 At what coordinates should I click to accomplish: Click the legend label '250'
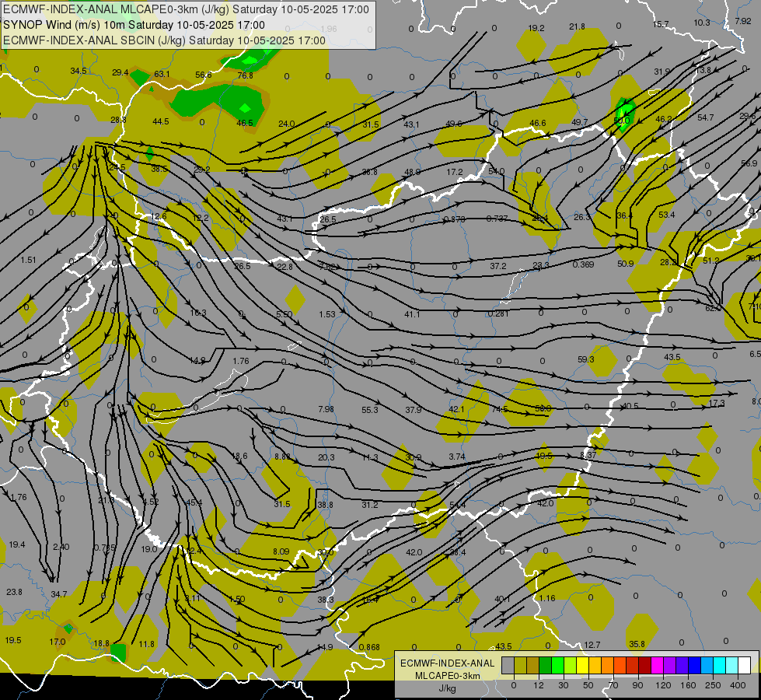[x=713, y=685]
